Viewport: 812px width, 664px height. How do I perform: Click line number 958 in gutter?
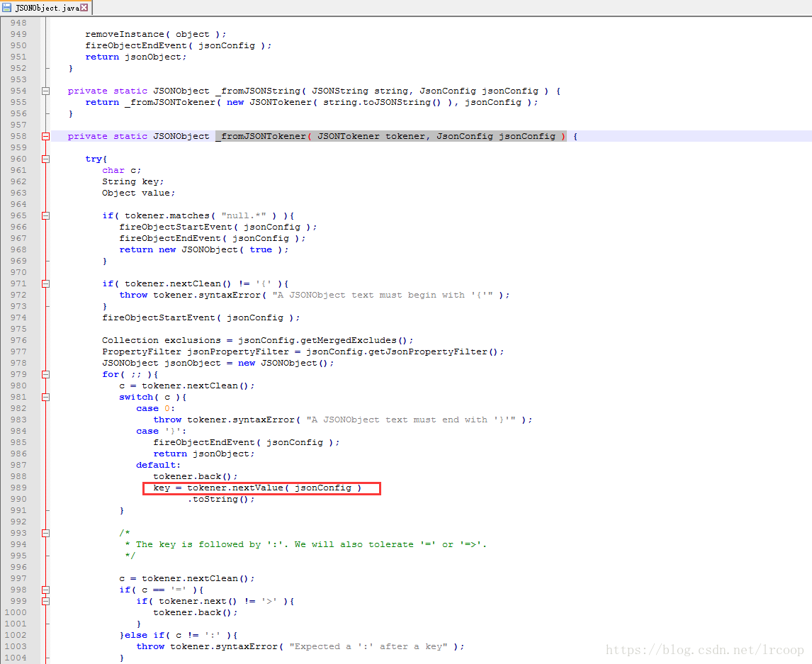coord(18,136)
